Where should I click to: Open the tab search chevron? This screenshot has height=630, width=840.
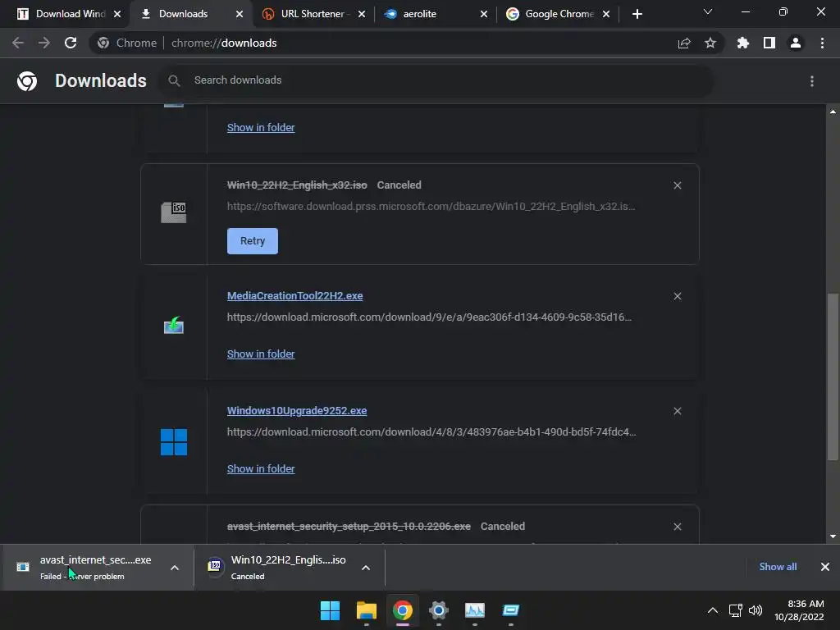708,11
